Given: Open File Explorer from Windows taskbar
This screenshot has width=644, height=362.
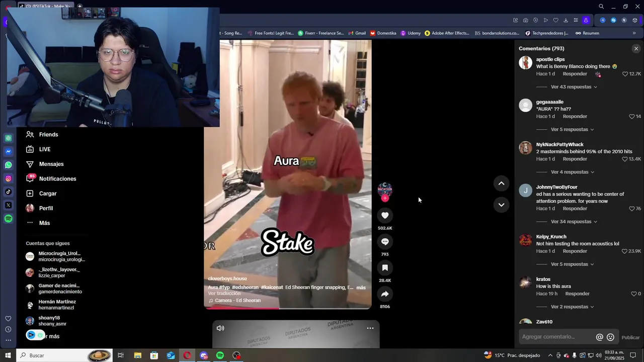Looking at the screenshot, I should (x=137, y=355).
